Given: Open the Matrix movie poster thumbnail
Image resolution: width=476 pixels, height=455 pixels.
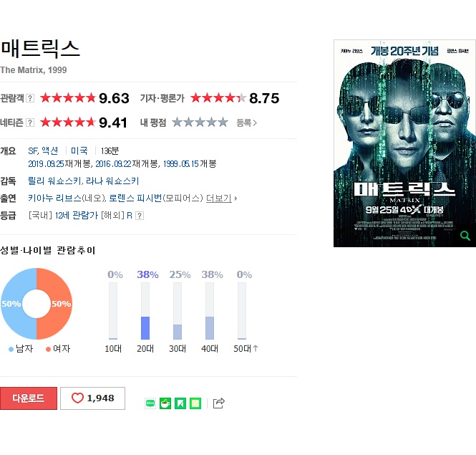Looking at the screenshot, I should (x=404, y=143).
